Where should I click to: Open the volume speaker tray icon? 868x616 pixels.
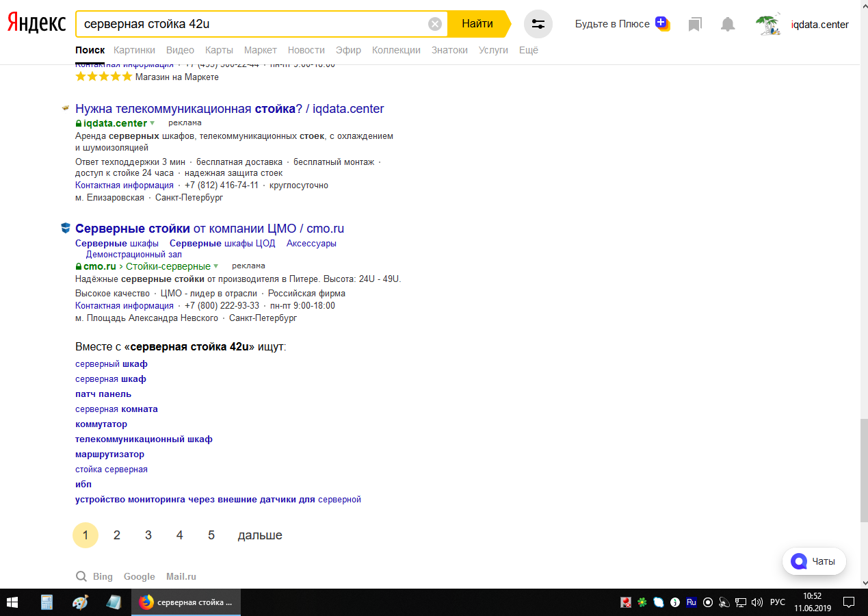(757, 602)
